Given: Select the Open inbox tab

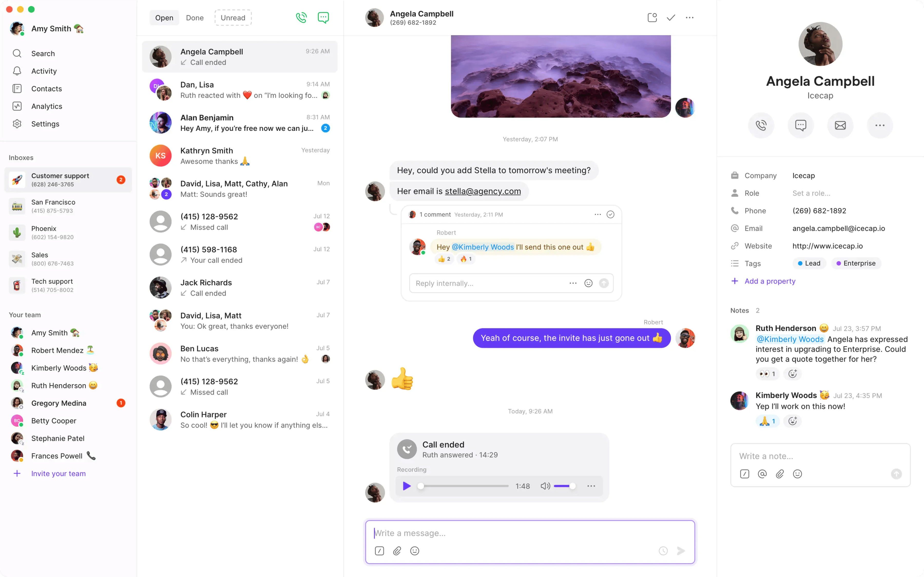Looking at the screenshot, I should tap(164, 17).
